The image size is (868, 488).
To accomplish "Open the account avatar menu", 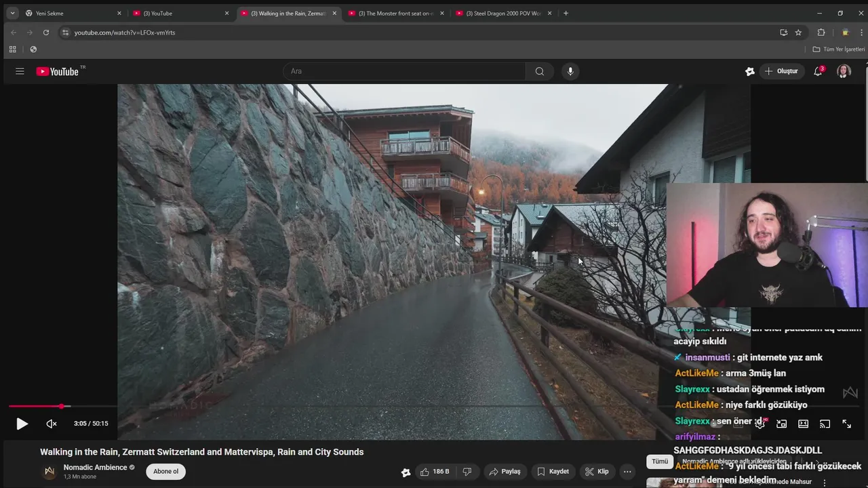I will pyautogui.click(x=844, y=71).
